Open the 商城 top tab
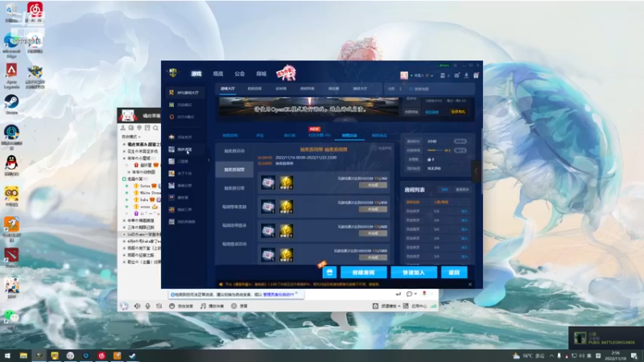This screenshot has width=644, height=362. point(261,74)
